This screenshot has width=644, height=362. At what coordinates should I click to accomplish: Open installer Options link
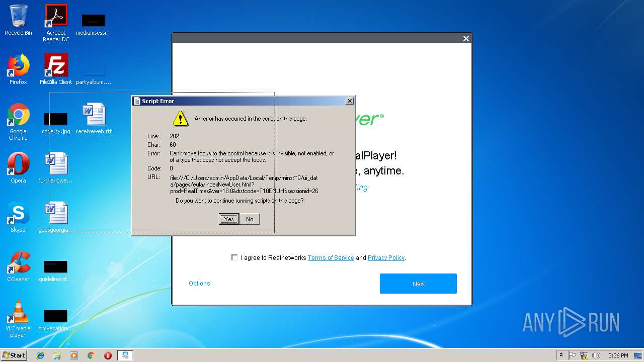199,284
